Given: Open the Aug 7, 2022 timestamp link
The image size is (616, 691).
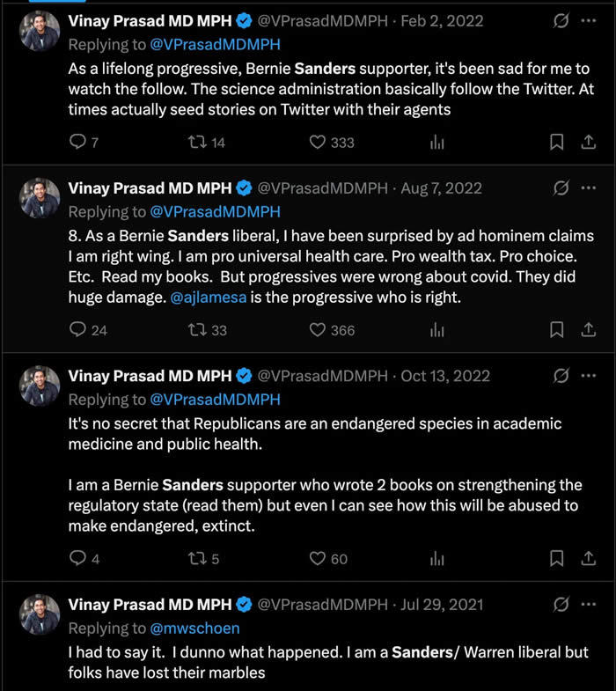Looking at the screenshot, I should 440,188.
